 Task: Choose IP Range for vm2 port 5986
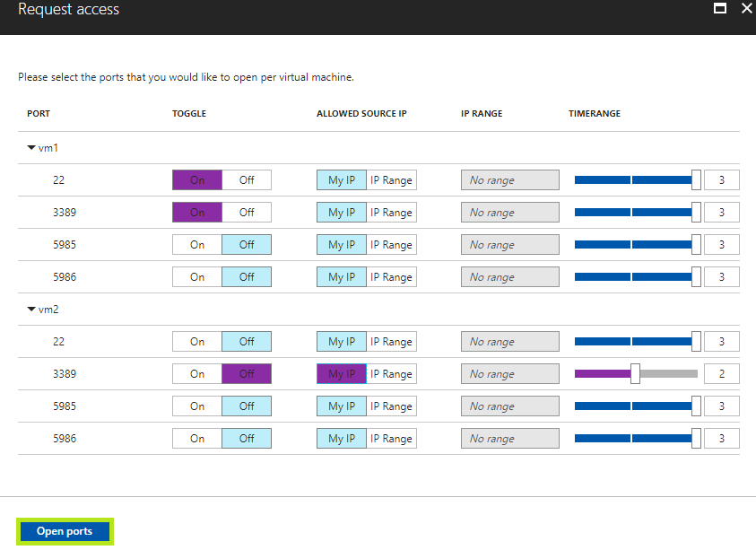point(391,439)
